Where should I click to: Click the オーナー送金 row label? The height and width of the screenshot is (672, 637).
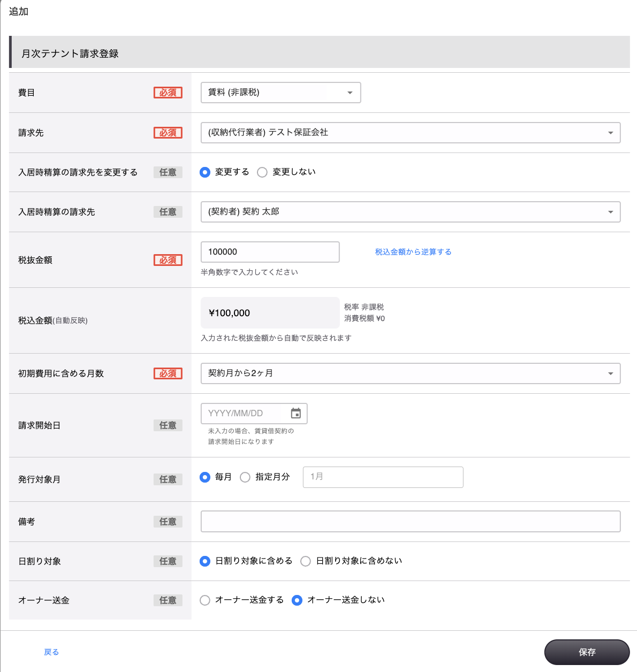pos(44,600)
